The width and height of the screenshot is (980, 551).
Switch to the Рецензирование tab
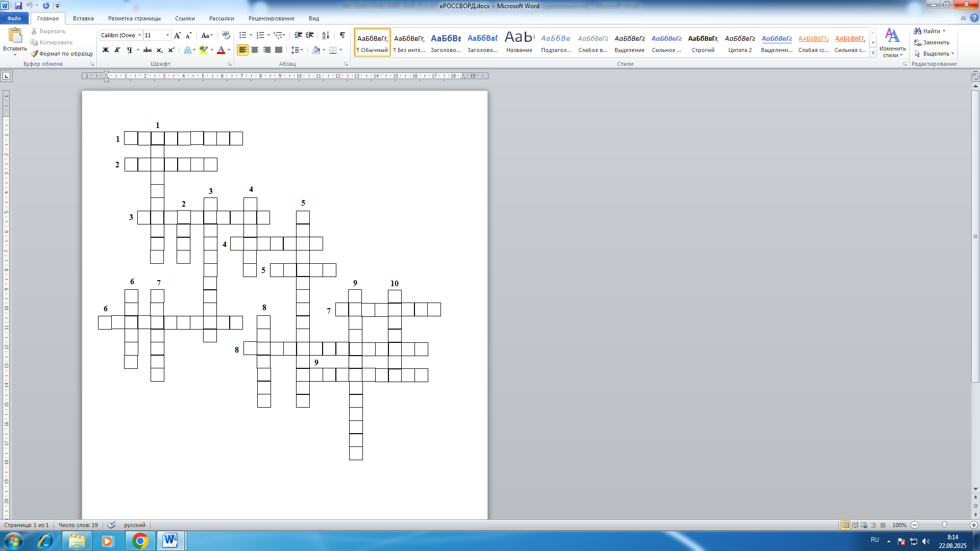(271, 18)
